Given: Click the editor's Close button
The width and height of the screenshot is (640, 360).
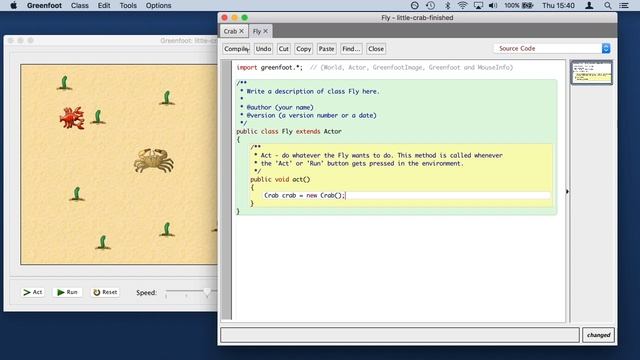Looking at the screenshot, I should pyautogui.click(x=376, y=49).
